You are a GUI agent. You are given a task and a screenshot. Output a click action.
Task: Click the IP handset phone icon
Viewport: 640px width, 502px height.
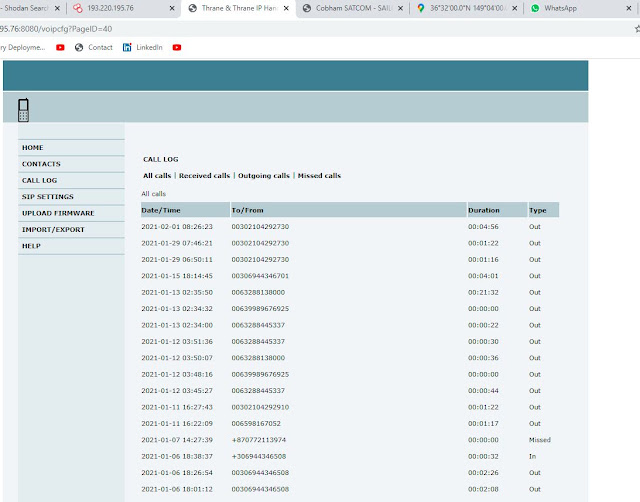click(23, 110)
